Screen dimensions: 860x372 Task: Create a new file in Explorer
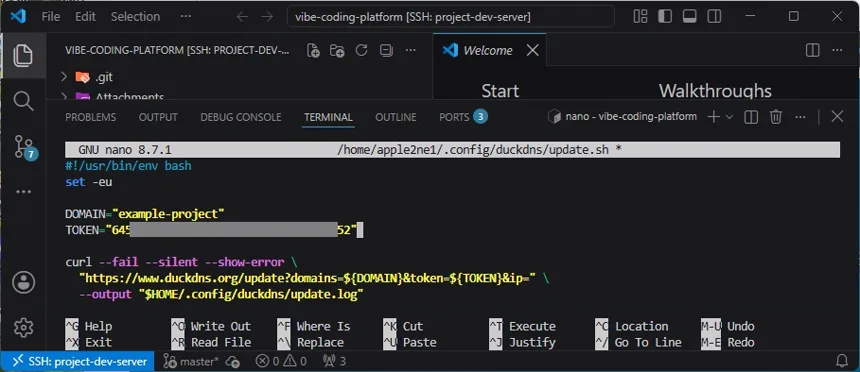tap(313, 50)
